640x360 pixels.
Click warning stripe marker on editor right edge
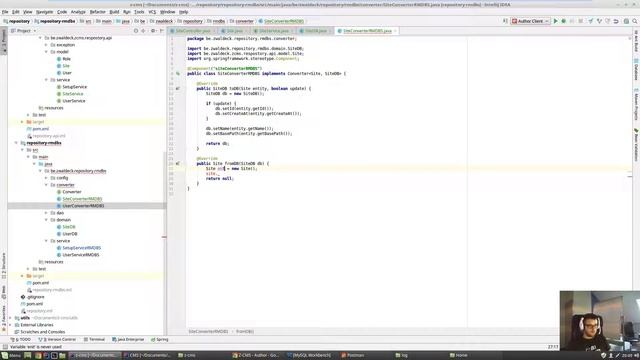pos(630,177)
